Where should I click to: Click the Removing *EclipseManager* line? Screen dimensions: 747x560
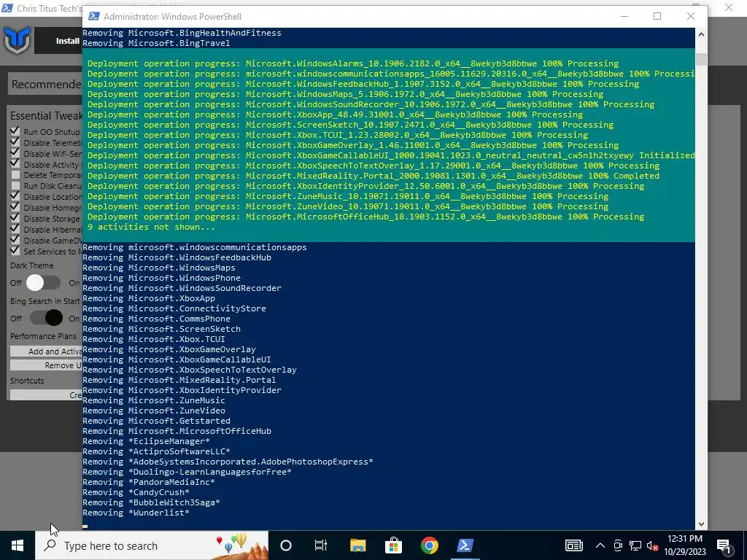tap(146, 441)
